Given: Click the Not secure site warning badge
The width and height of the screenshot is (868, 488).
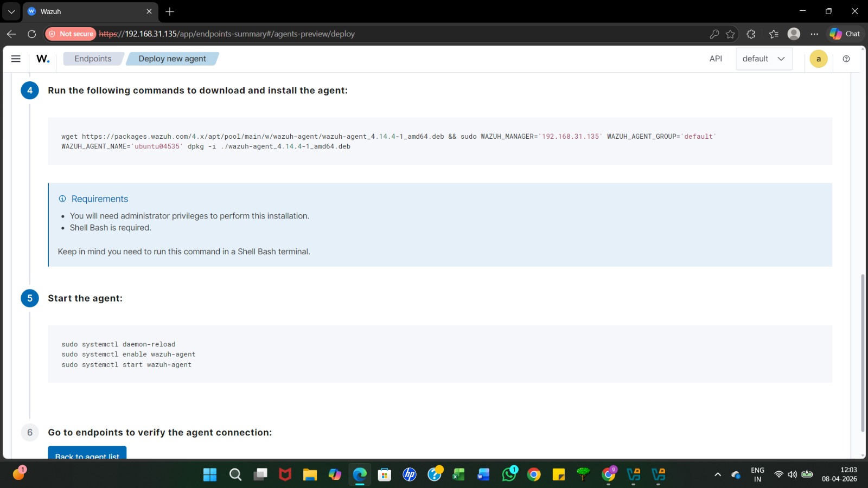Looking at the screenshot, I should coord(71,34).
